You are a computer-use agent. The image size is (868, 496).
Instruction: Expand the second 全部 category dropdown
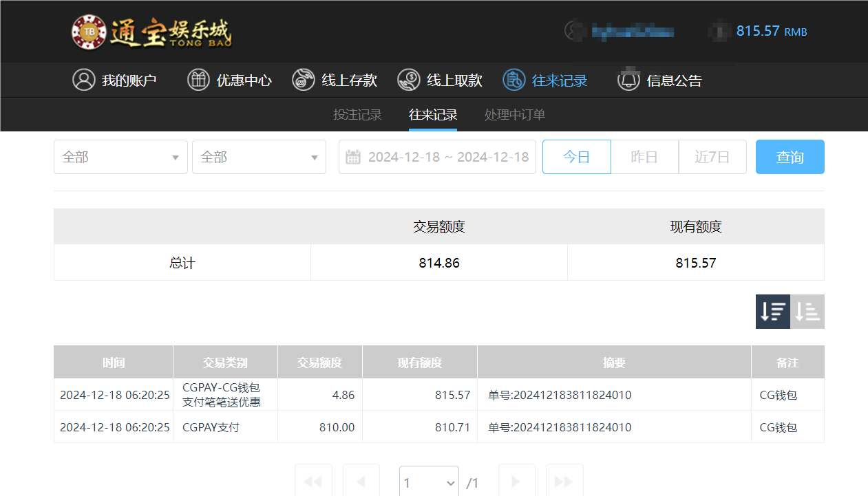pyautogui.click(x=259, y=156)
